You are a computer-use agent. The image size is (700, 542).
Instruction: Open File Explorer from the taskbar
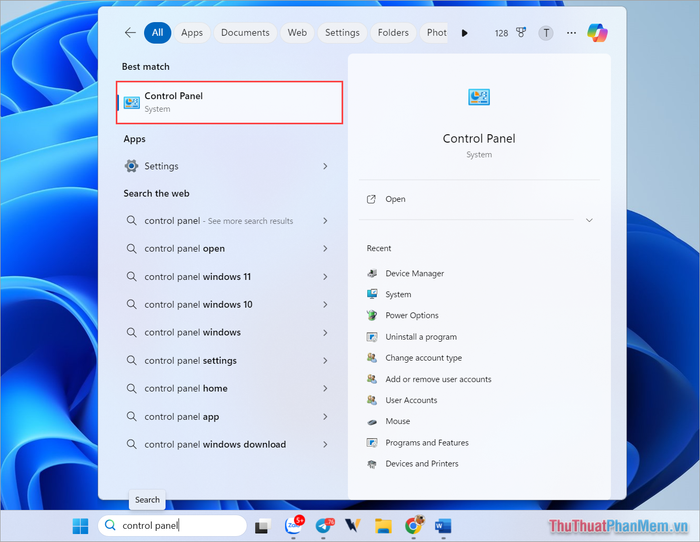point(383,526)
